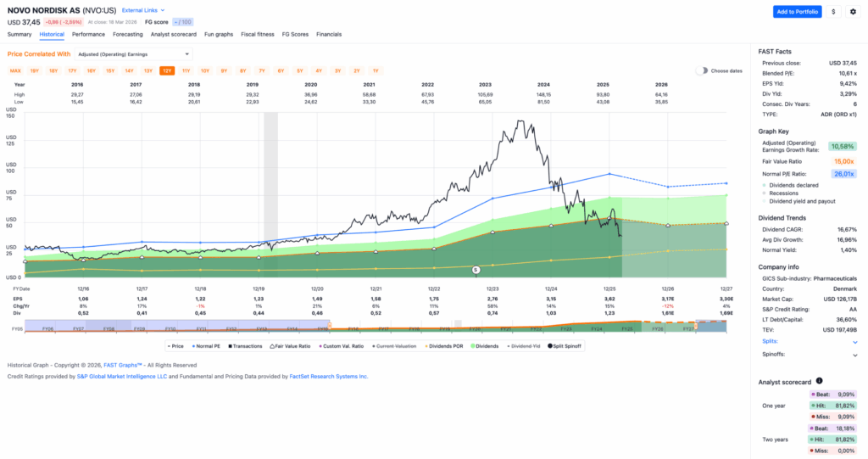
Task: Toggle Custom Val. Ratio in the legend
Action: pyautogui.click(x=342, y=346)
